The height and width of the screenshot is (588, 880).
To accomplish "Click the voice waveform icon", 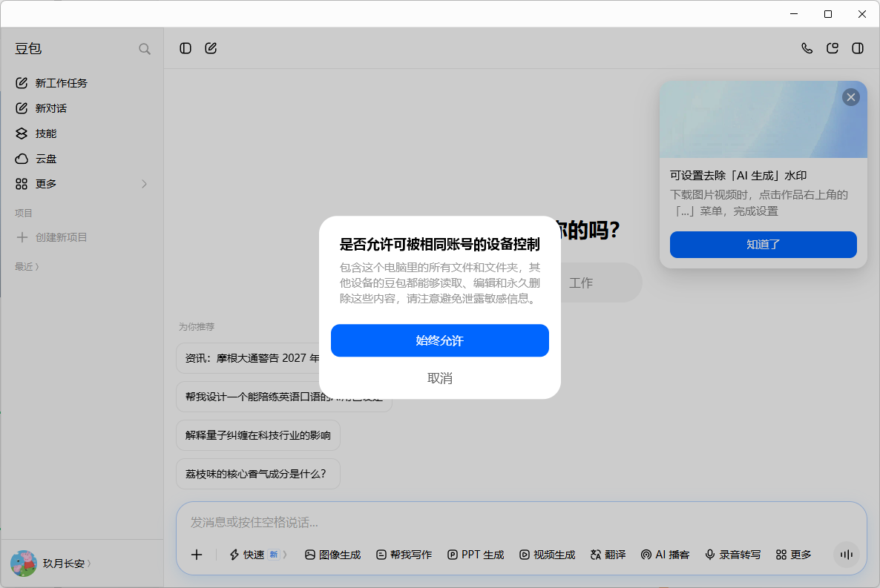I will click(x=847, y=555).
